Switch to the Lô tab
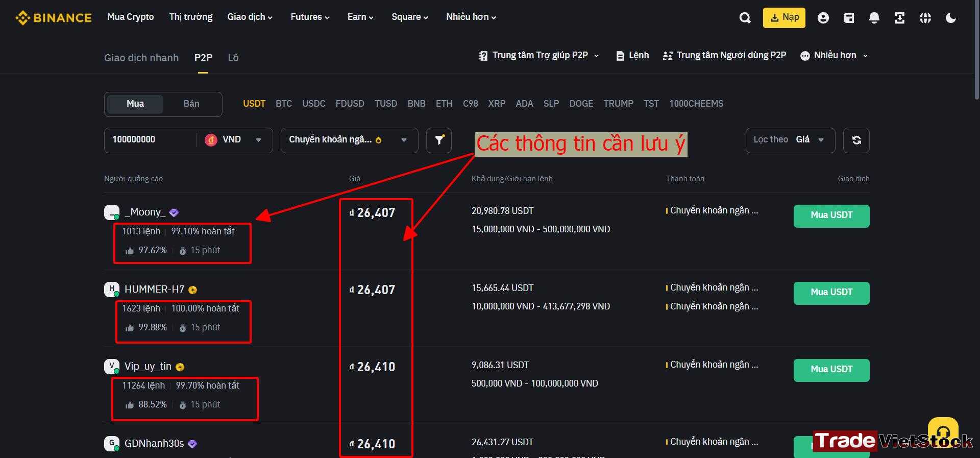Viewport: 980px width, 458px height. (x=233, y=58)
